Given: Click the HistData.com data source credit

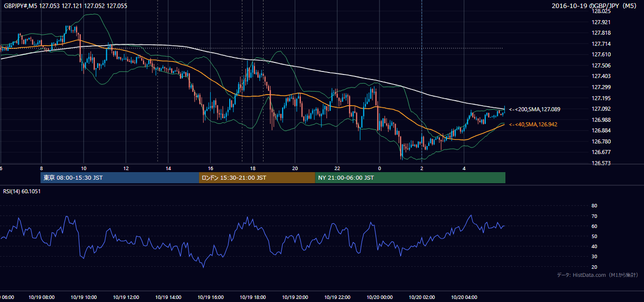Looking at the screenshot, I should coord(597,275).
